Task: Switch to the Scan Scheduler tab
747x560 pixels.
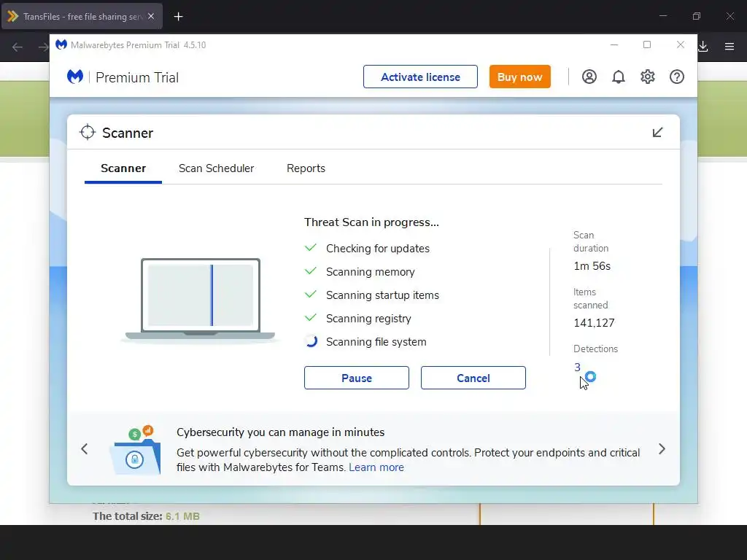Action: pyautogui.click(x=216, y=168)
